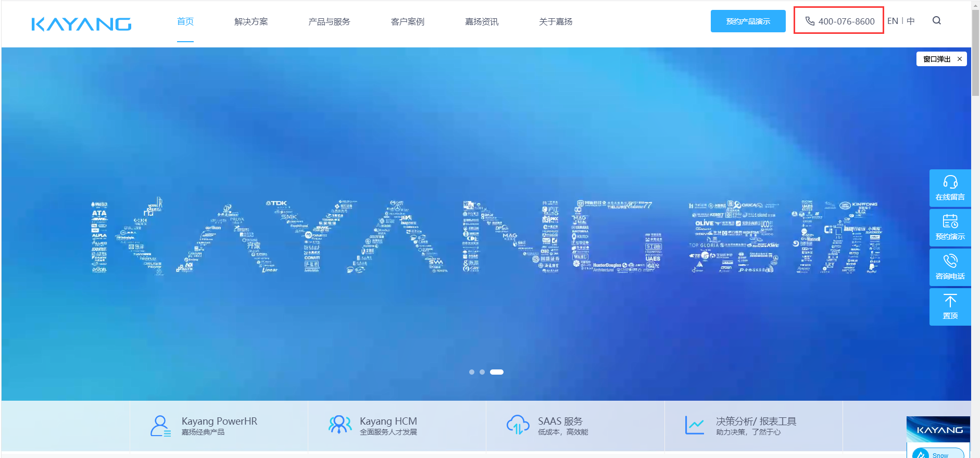
Task: Open the 产品与服务 menu
Action: click(x=329, y=21)
